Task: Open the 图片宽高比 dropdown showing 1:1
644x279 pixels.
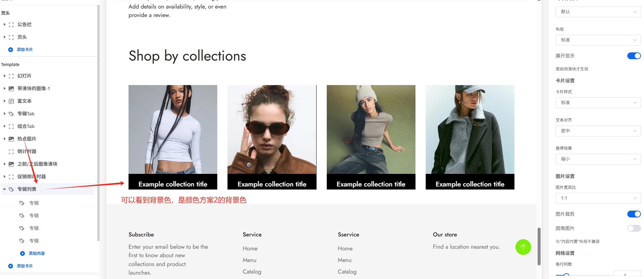Action: click(x=598, y=198)
